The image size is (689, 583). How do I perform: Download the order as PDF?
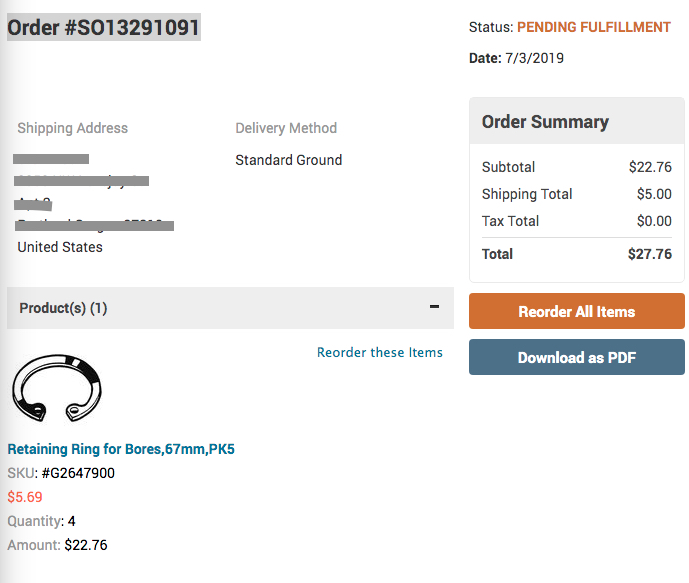pos(576,357)
